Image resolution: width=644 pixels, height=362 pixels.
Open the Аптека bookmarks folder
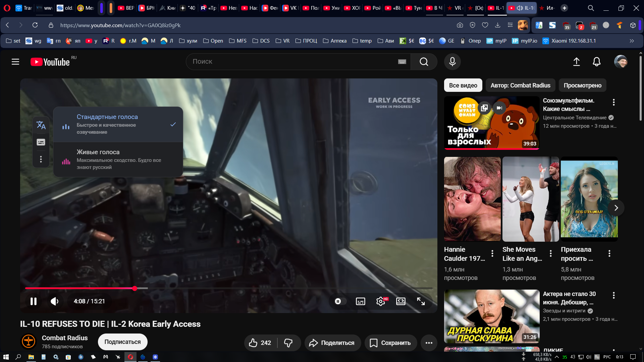tap(334, 41)
